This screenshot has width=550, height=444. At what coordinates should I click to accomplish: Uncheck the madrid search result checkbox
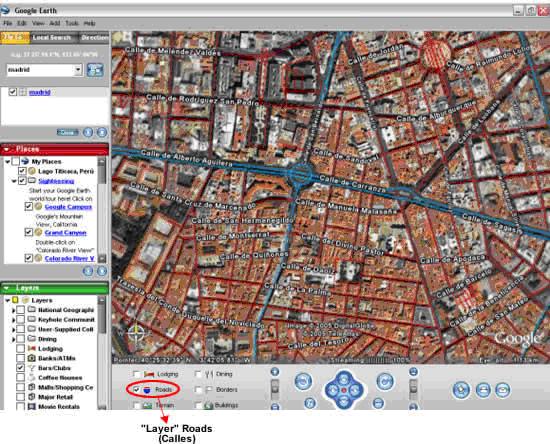coord(13,92)
